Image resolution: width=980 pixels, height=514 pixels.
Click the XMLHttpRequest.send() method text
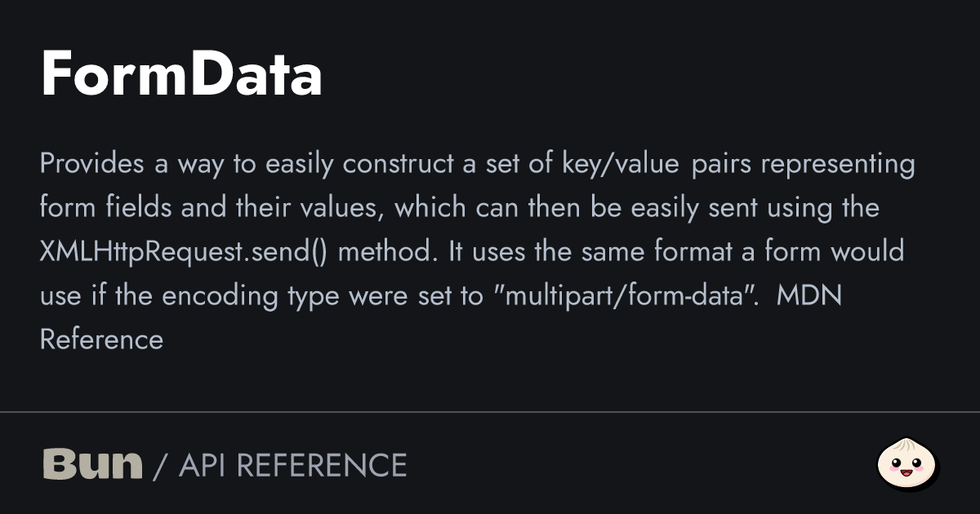click(184, 252)
